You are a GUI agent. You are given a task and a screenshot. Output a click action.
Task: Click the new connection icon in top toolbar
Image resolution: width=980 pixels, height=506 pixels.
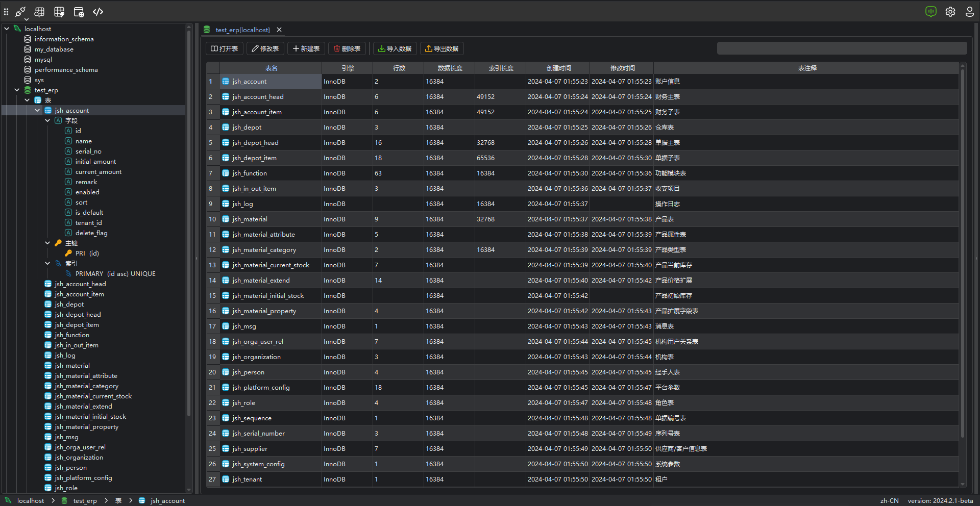[21, 12]
